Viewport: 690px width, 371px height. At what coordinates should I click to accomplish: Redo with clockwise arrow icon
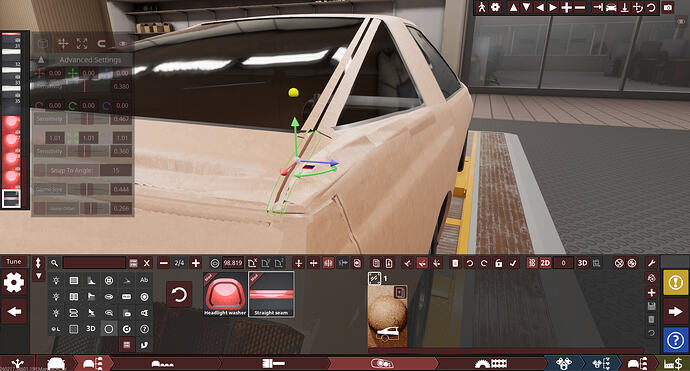coord(484,263)
